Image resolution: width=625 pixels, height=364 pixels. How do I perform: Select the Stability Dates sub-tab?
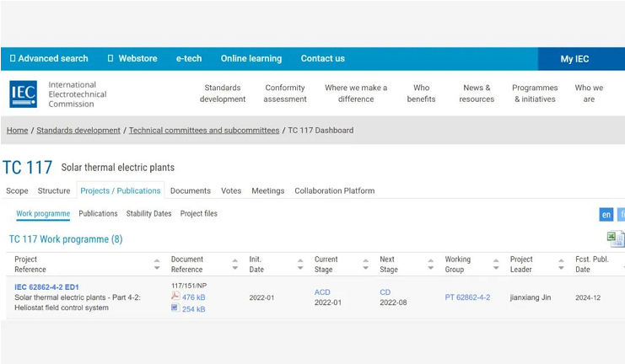click(148, 214)
